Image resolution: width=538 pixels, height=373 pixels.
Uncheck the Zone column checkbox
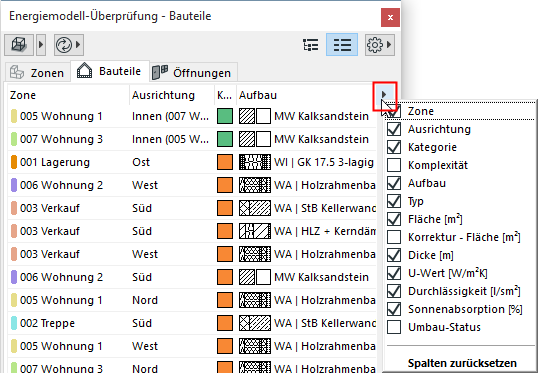tap(394, 111)
